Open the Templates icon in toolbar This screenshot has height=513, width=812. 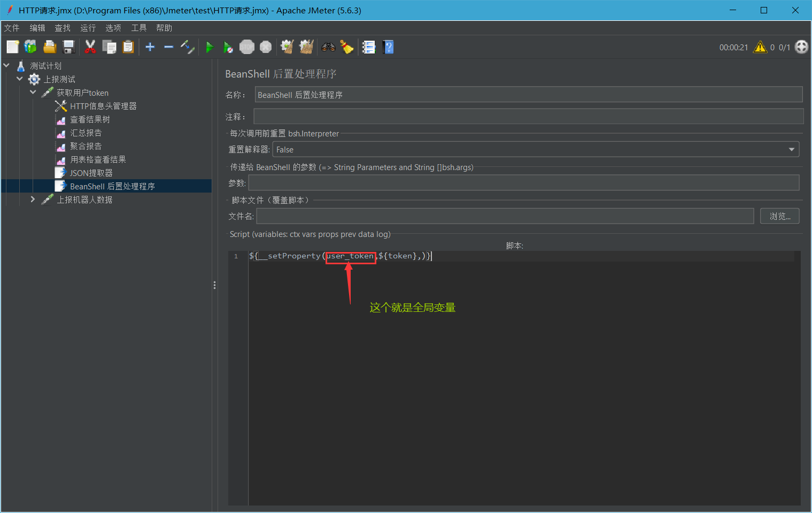tap(31, 47)
